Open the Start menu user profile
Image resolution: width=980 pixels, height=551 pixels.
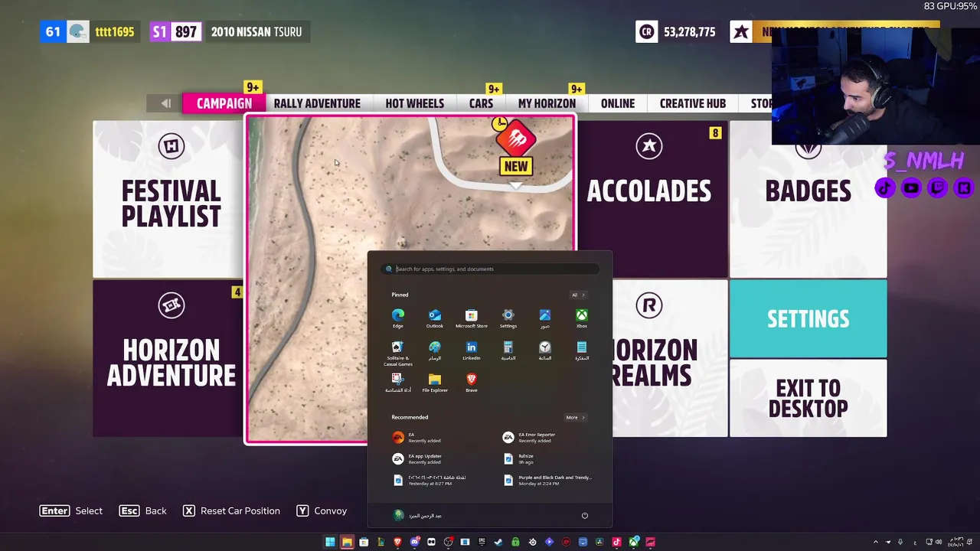[x=418, y=515]
